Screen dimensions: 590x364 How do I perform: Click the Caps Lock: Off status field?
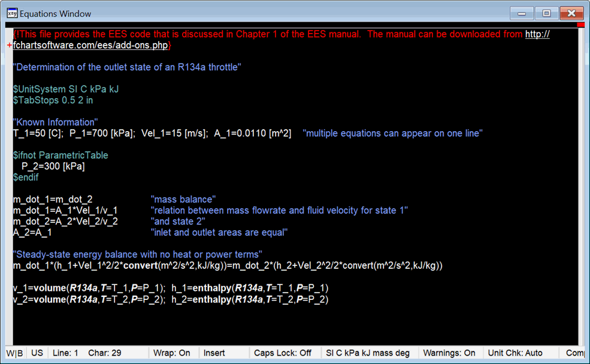282,353
